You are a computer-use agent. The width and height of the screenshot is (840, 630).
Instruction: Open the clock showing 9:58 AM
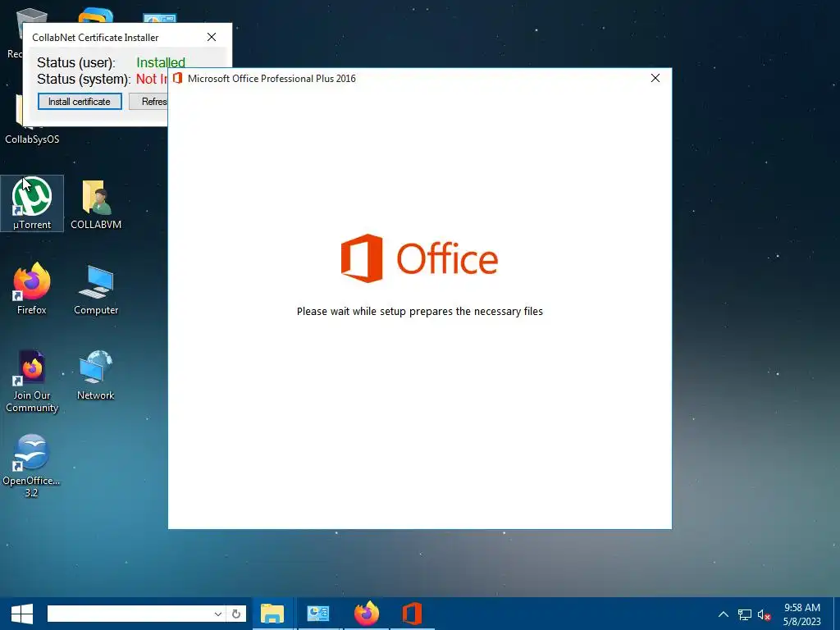click(802, 614)
